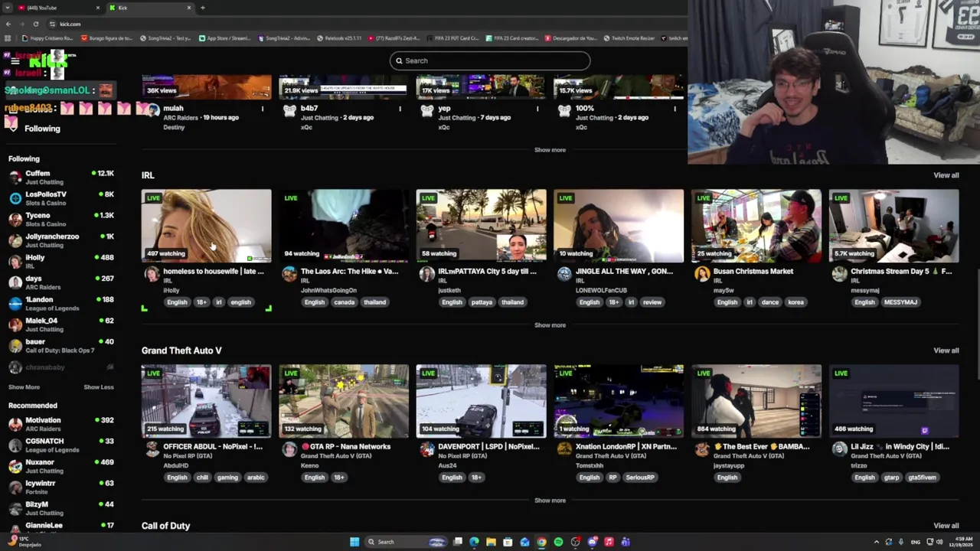
Task: View all Grand Theft Auto V streams
Action: tap(946, 350)
